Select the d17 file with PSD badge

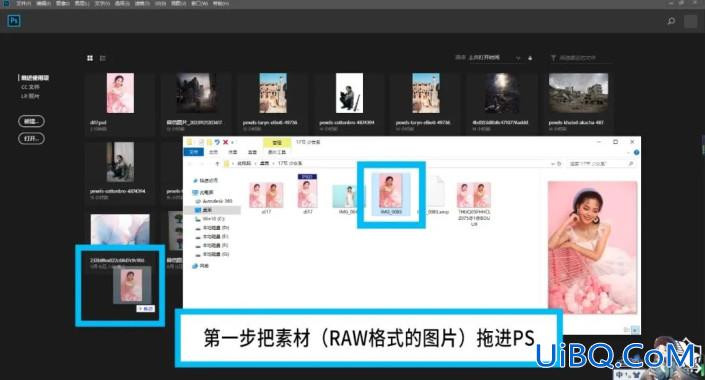(308, 194)
